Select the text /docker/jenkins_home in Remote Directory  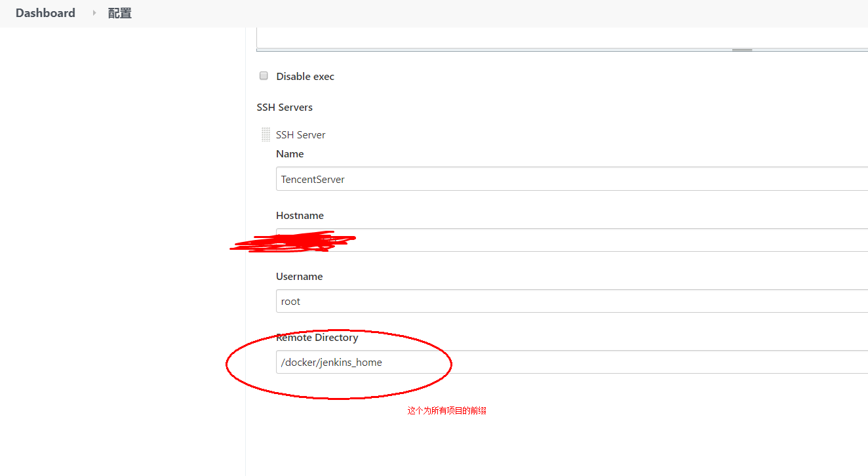(331, 362)
